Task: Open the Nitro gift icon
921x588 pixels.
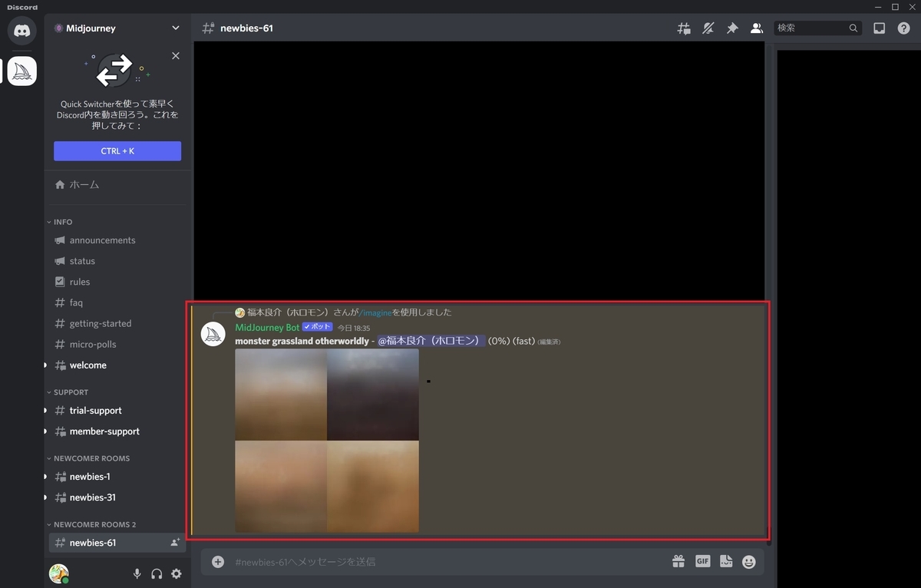Action: coord(678,562)
